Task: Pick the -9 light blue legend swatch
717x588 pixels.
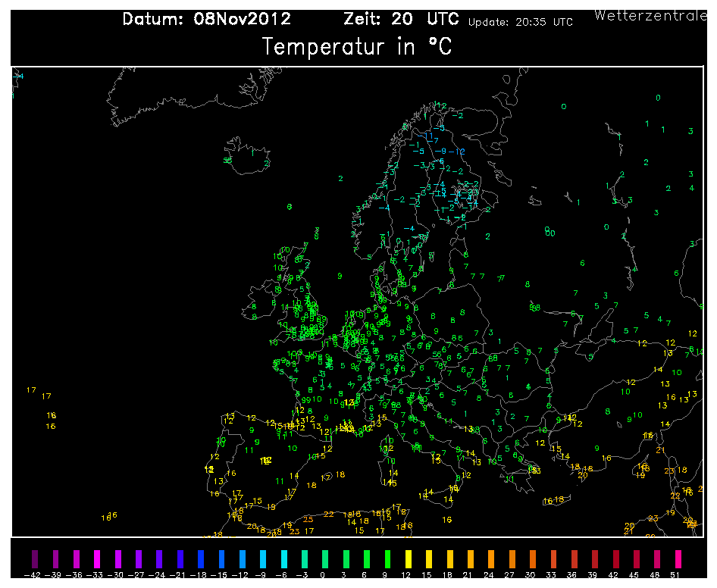Action: pyautogui.click(x=263, y=559)
